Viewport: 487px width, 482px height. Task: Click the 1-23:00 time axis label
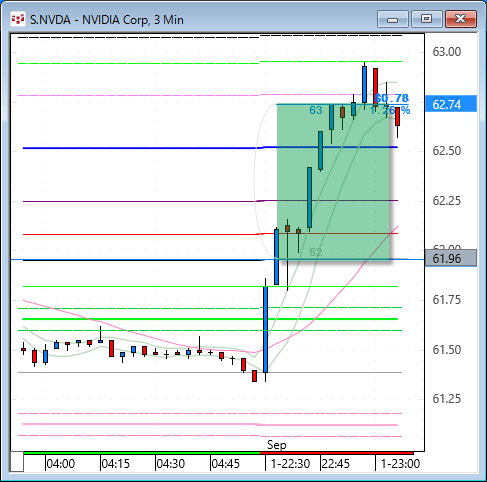point(400,464)
